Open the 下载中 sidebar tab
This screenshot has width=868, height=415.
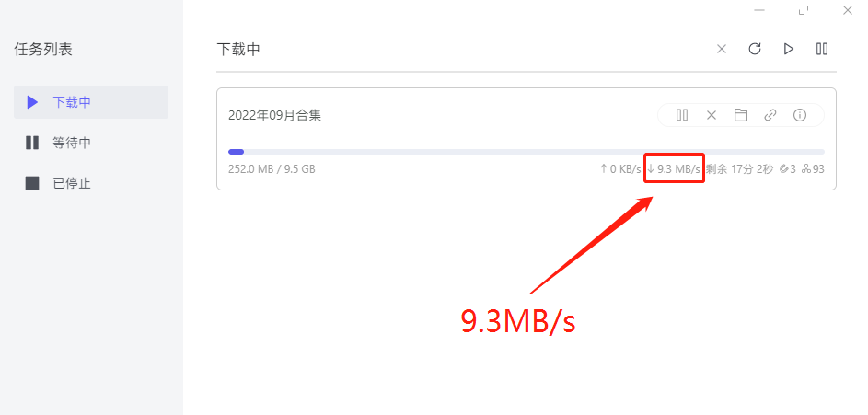91,102
